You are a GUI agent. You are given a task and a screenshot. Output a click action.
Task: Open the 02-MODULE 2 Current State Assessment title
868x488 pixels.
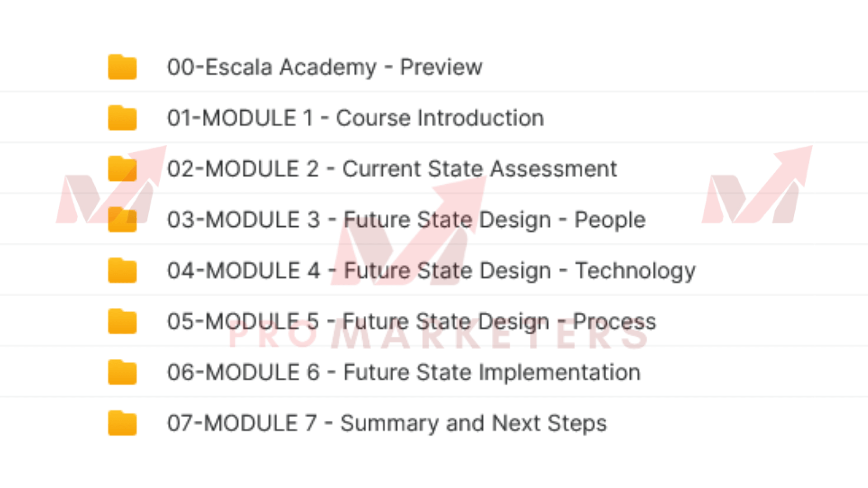tap(392, 169)
